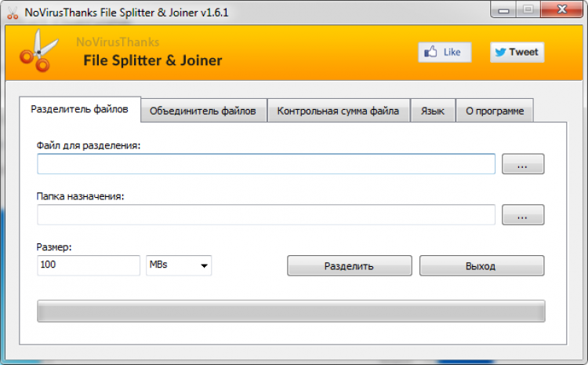588x365 pixels.
Task: Minimize the File Splitter window
Action: tap(503, 10)
